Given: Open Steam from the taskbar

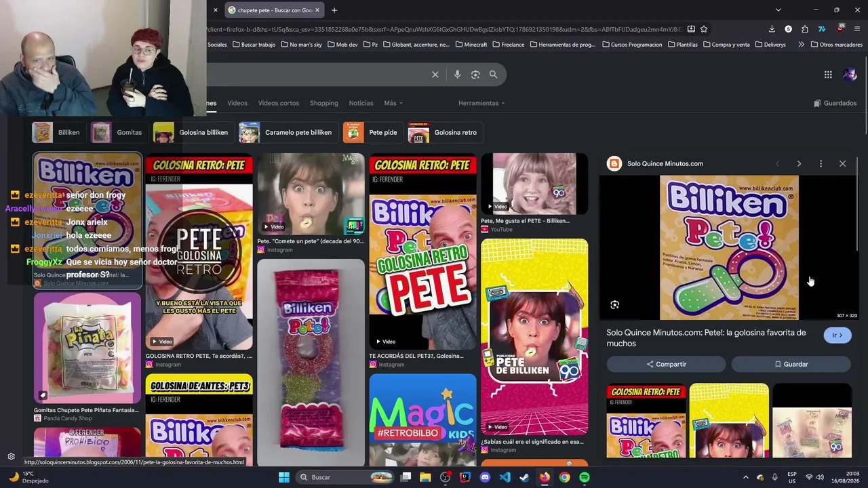Looking at the screenshot, I should pos(524,477).
